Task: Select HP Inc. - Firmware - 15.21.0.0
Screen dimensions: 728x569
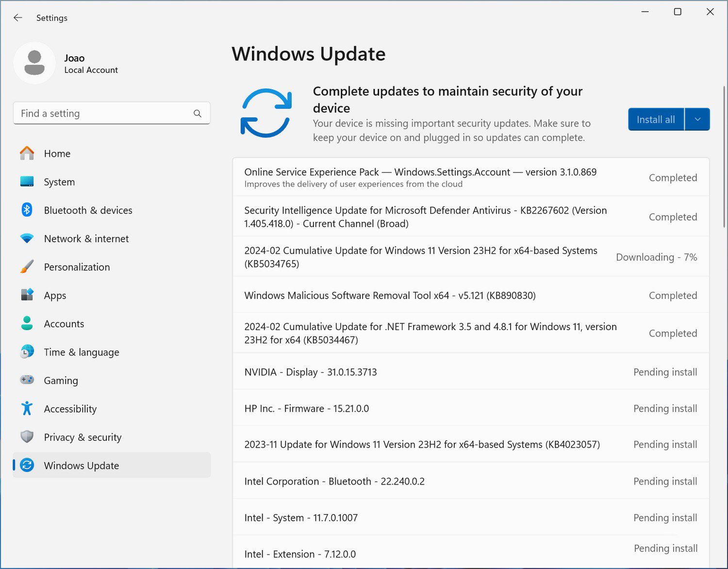Action: [x=471, y=408]
